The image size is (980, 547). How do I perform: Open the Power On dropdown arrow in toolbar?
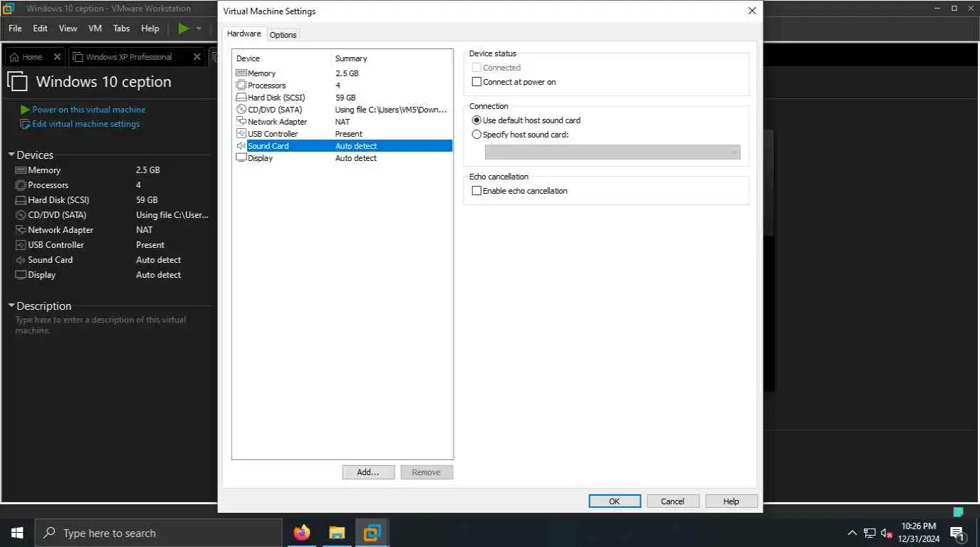tap(199, 28)
